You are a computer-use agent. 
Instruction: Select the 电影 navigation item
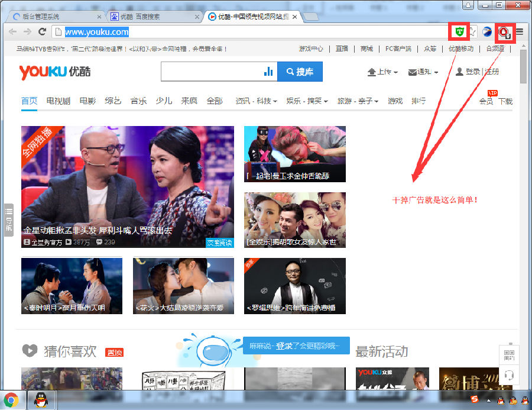pos(87,101)
